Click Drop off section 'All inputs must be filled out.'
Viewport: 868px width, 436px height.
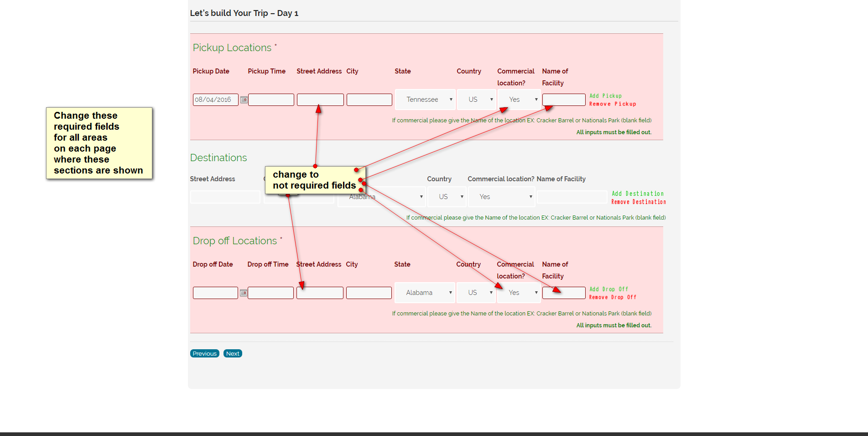(614, 326)
